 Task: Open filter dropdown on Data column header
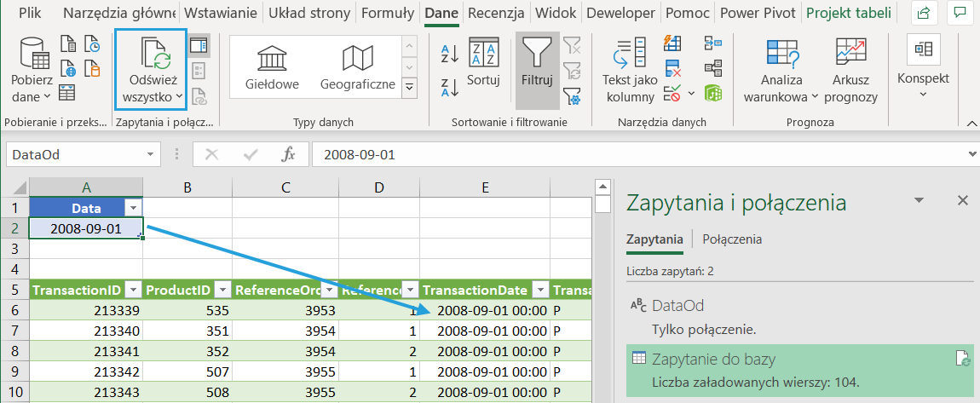point(133,208)
